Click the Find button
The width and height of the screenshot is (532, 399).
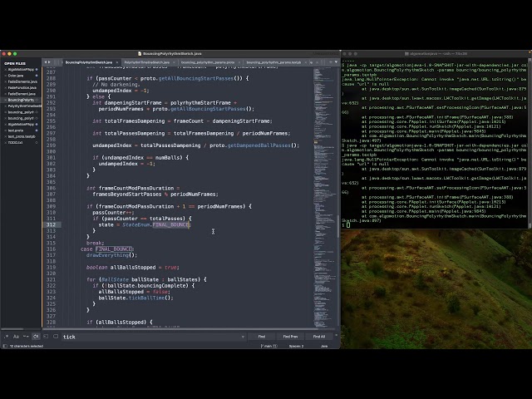(262, 337)
